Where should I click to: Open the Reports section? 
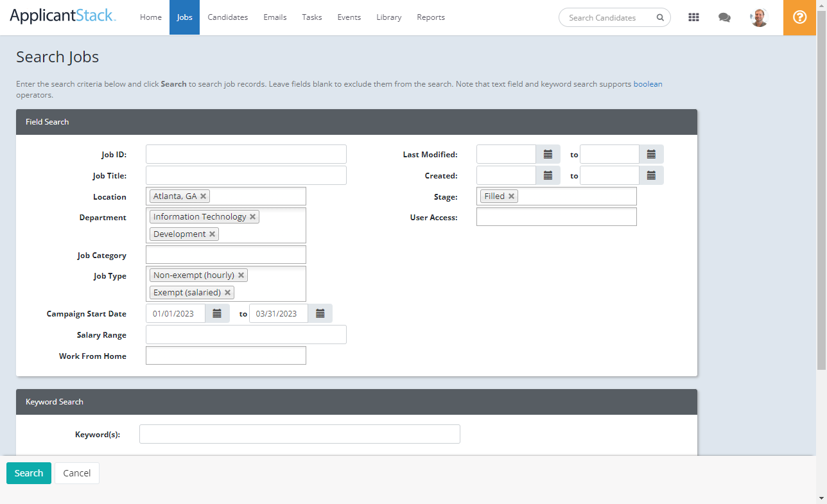431,17
